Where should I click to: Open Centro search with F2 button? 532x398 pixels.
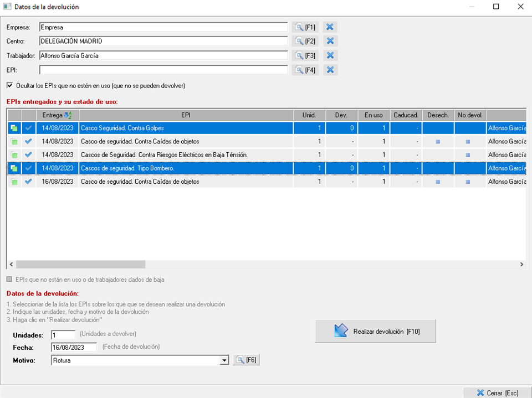305,42
